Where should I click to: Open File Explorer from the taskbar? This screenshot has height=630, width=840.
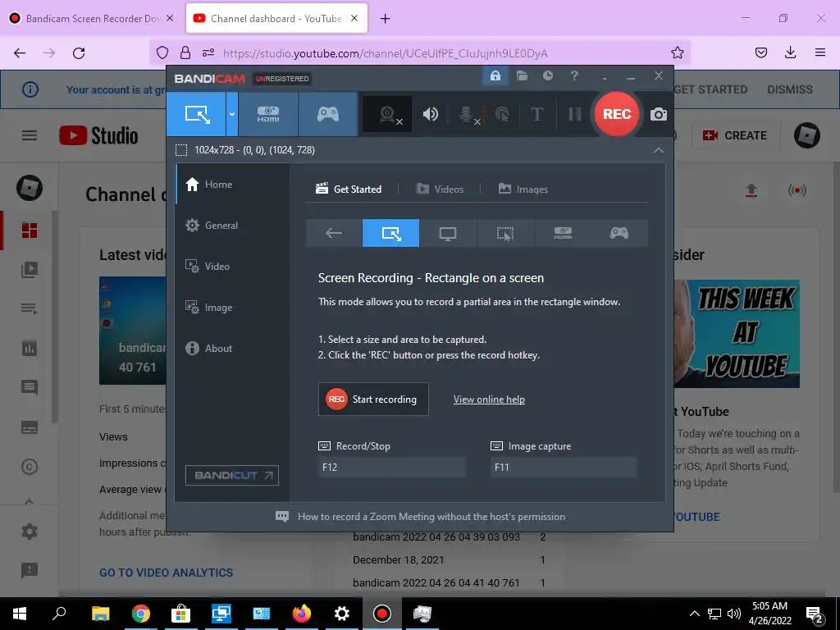(x=101, y=614)
